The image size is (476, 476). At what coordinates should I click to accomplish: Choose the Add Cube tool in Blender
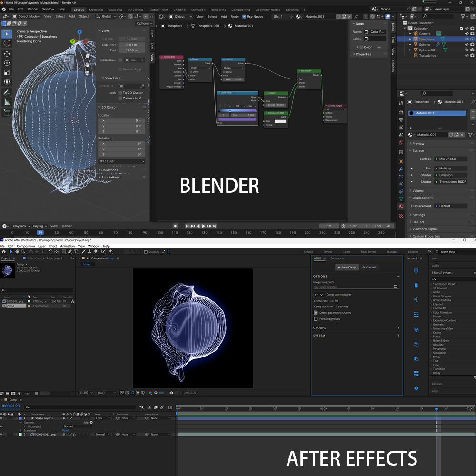click(x=7, y=113)
